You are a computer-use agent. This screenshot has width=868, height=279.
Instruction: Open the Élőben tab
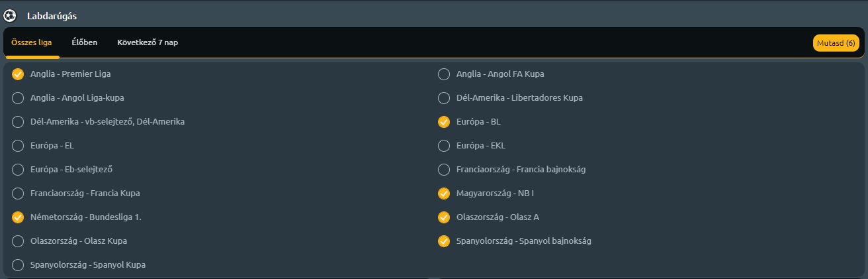click(85, 42)
